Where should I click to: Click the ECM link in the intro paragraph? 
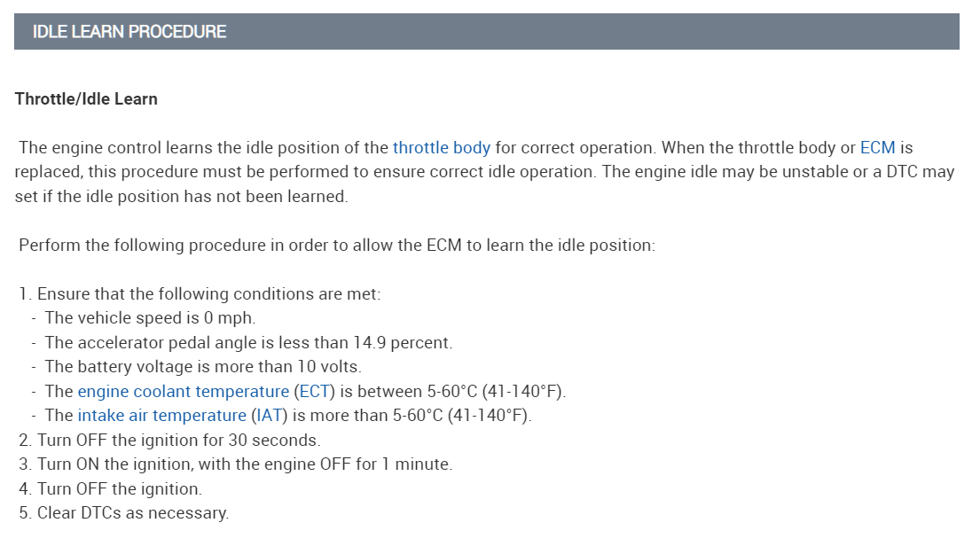point(877,147)
